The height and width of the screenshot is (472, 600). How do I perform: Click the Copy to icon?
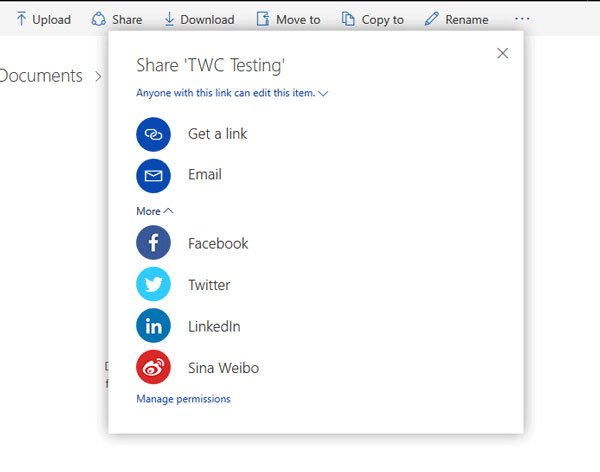tap(348, 19)
